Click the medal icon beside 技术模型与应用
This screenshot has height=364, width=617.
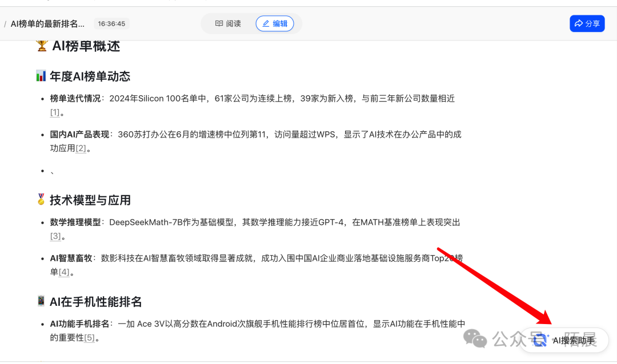click(41, 199)
